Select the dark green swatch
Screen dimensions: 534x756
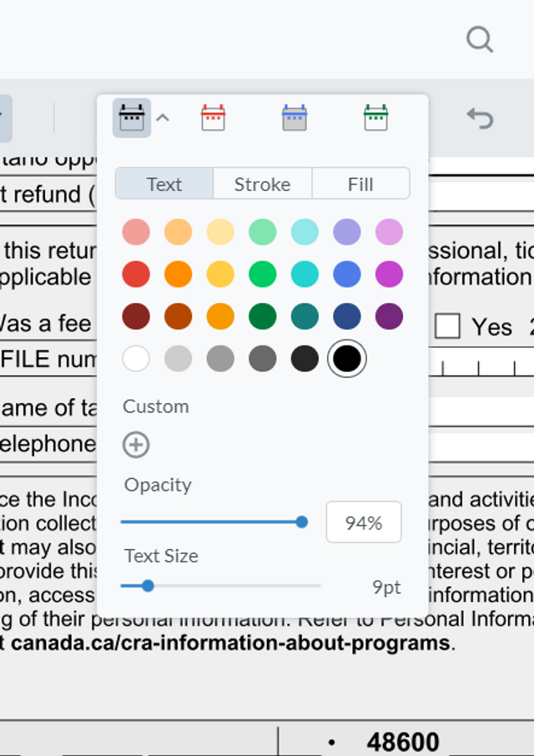point(263,316)
